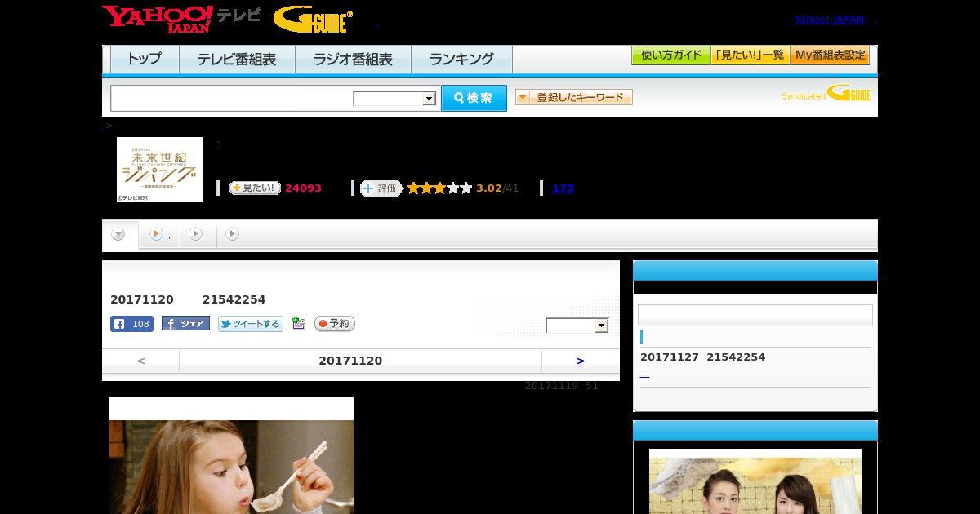Click the Facebook シェア button
980x514 pixels.
(185, 324)
